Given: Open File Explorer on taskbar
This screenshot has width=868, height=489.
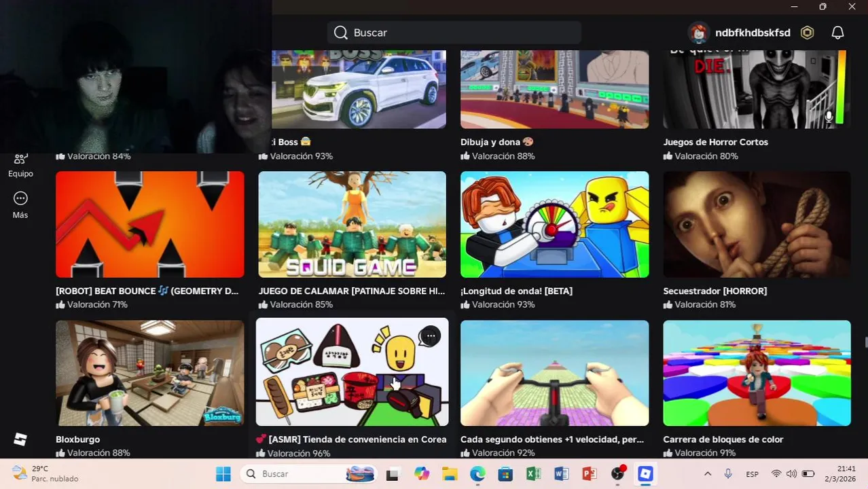Looking at the screenshot, I should (x=450, y=473).
